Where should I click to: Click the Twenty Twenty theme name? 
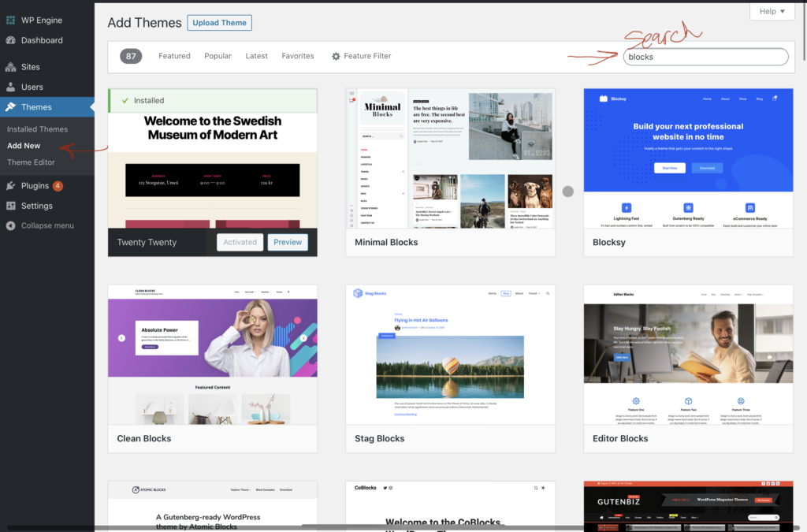(147, 242)
